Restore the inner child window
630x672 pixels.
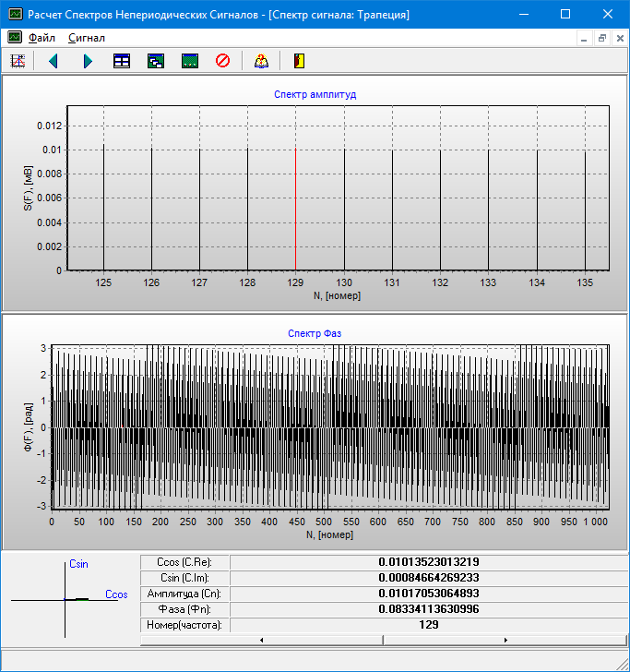click(x=600, y=38)
